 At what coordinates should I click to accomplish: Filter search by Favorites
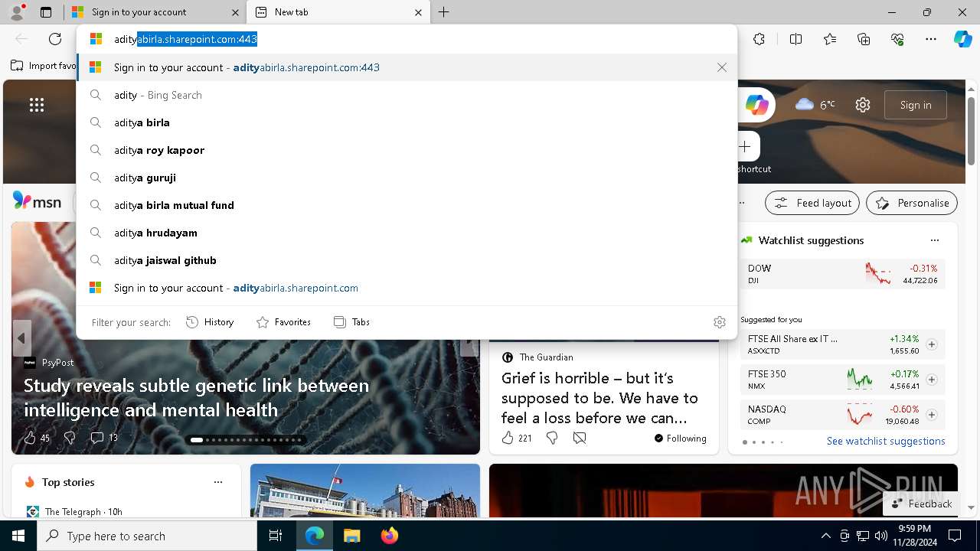[x=283, y=322]
